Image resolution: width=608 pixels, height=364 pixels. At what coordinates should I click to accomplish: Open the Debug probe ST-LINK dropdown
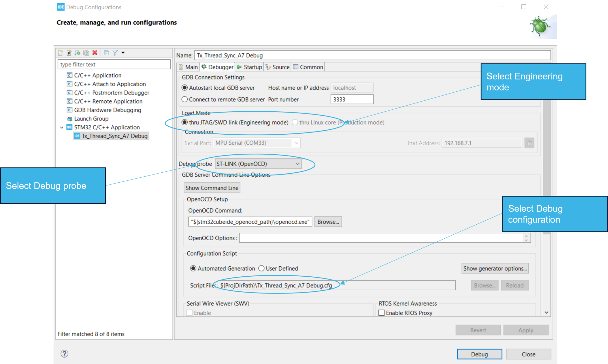pos(258,164)
